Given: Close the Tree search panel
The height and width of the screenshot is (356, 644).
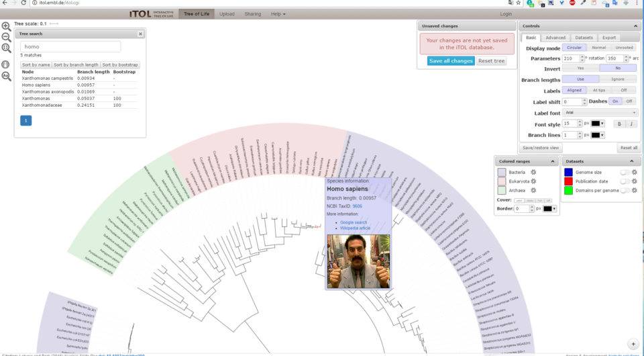Looking at the screenshot, I should (x=140, y=34).
